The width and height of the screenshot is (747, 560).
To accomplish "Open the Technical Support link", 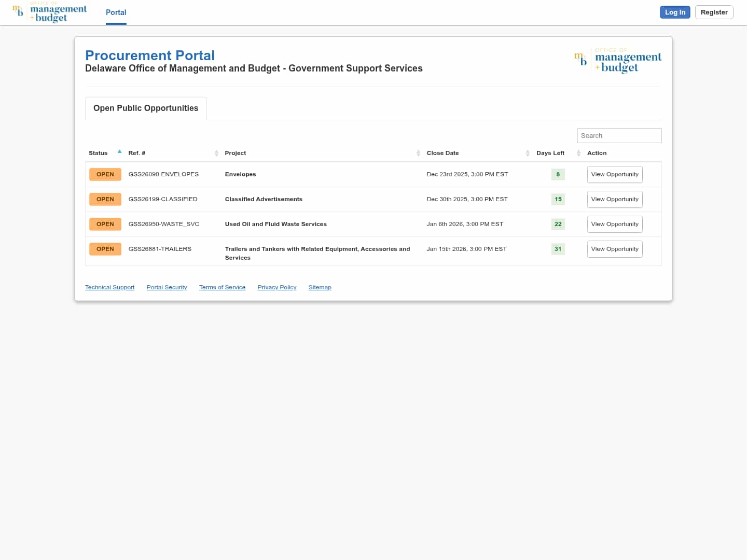I will 109,287.
